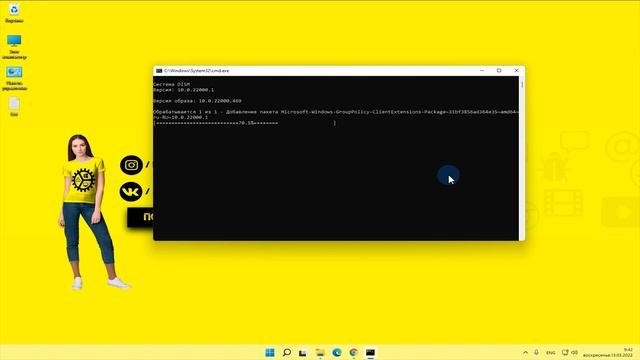The width and height of the screenshot is (640, 360).
Task: Launch Microsoft Edge from the taskbar
Action: [x=337, y=353]
